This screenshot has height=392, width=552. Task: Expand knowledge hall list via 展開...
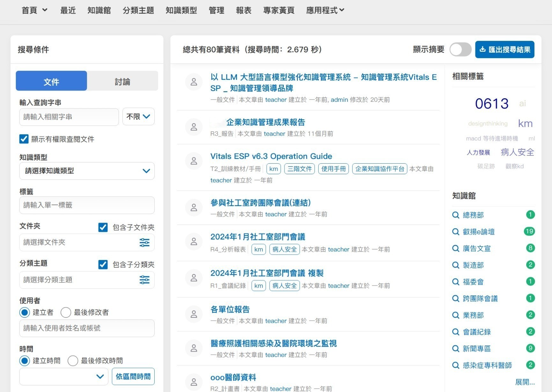525,382
